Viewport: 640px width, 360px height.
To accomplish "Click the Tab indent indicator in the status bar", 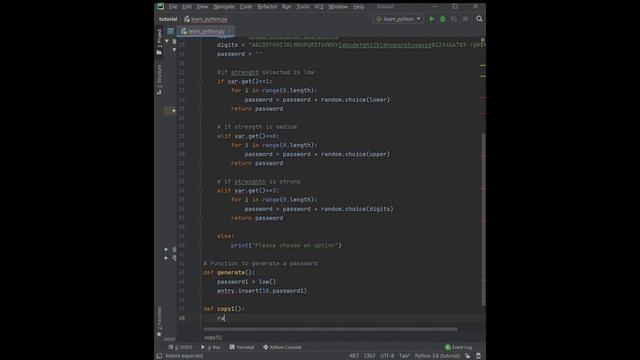I will pyautogui.click(x=404, y=356).
